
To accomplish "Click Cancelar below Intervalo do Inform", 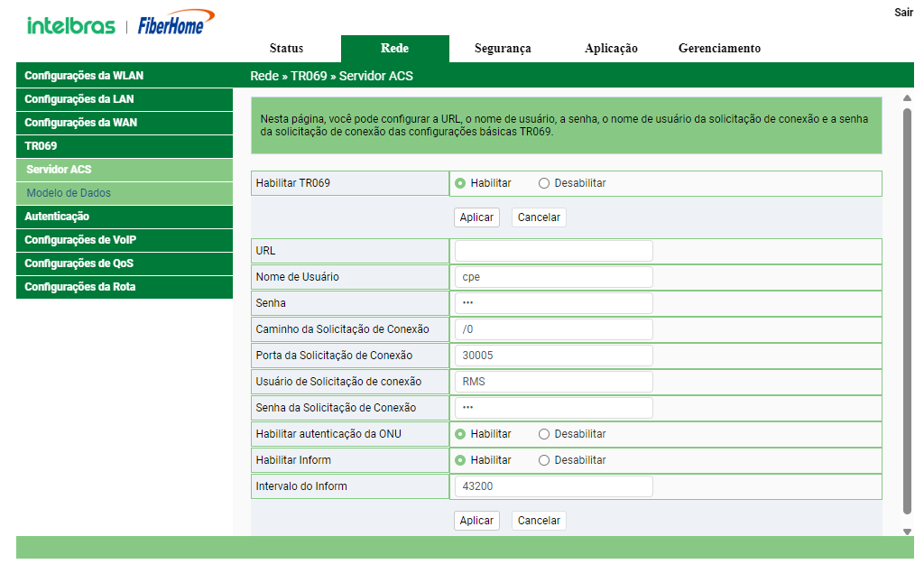I will 539,521.
